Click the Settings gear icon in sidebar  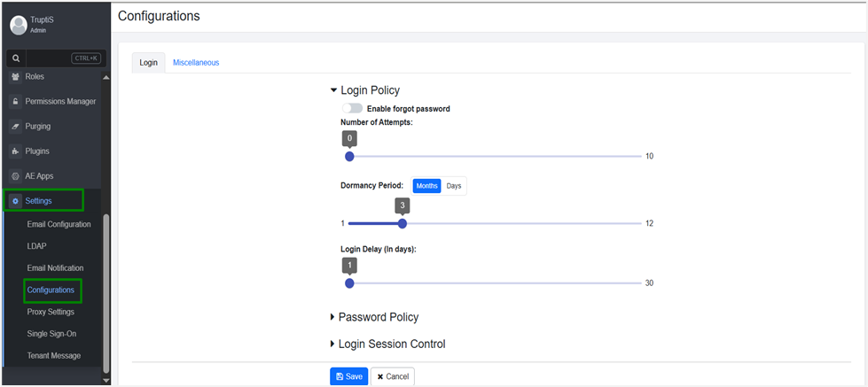coord(16,201)
